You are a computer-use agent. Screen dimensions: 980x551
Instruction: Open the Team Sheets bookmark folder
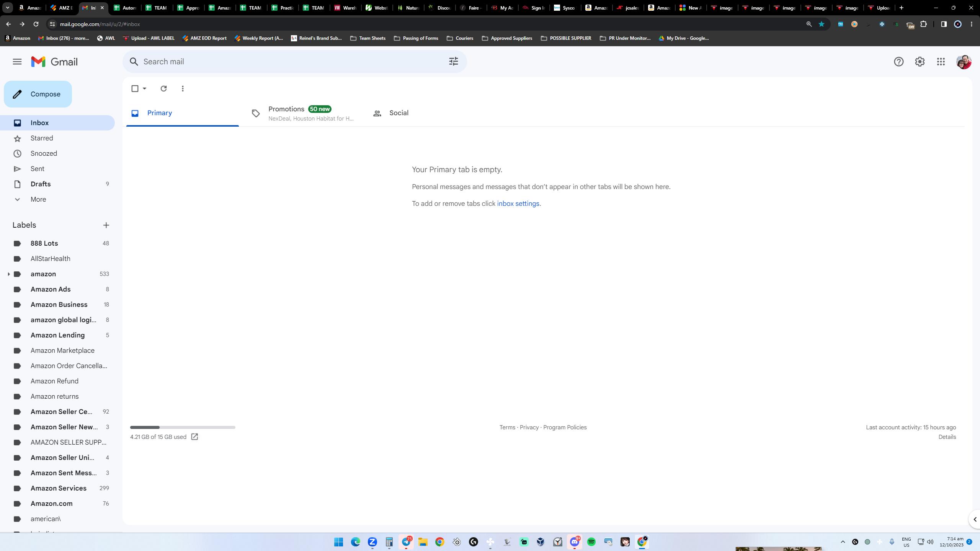click(x=367, y=38)
